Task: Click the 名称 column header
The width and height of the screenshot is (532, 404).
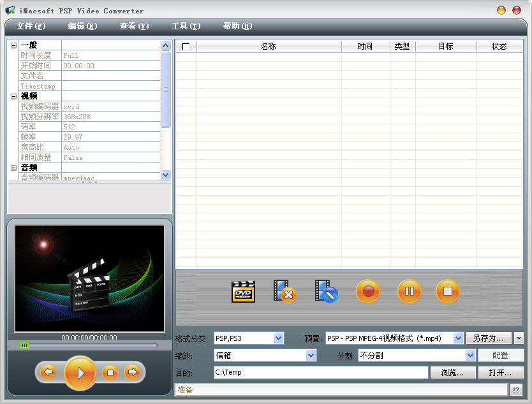Action: click(269, 47)
